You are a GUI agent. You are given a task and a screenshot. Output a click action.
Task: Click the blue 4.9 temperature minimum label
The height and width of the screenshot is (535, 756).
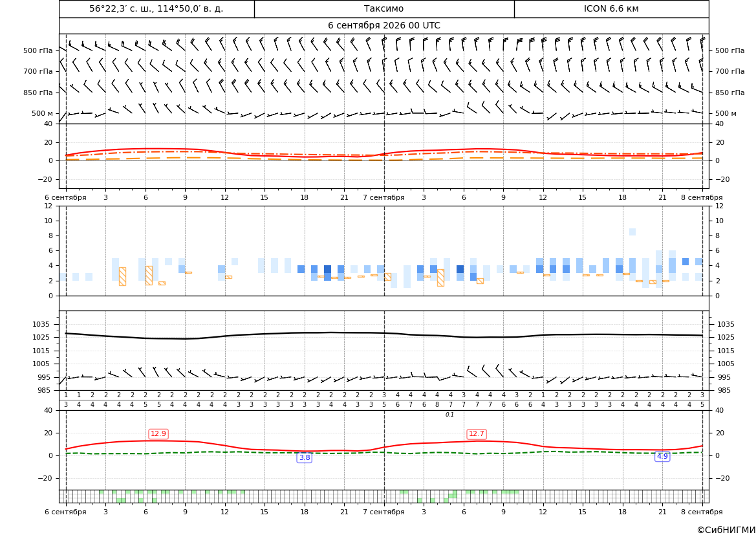pyautogui.click(x=662, y=456)
